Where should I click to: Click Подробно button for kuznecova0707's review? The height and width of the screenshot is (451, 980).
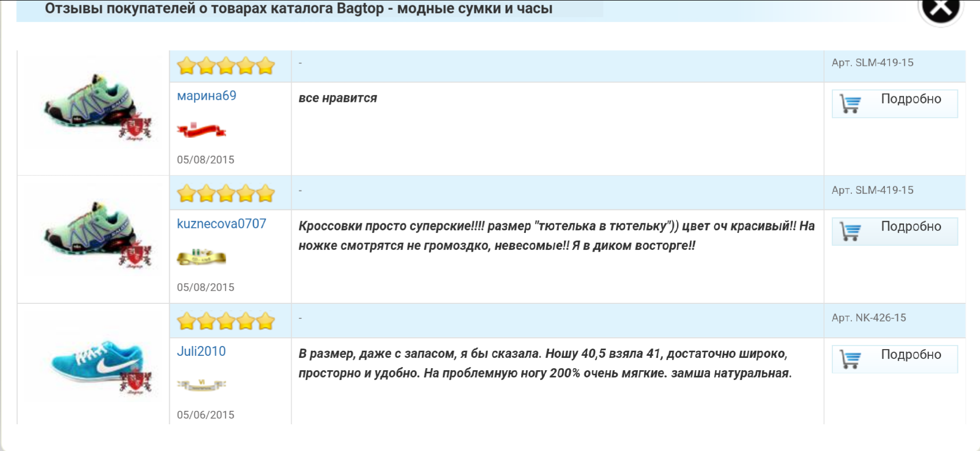point(895,231)
